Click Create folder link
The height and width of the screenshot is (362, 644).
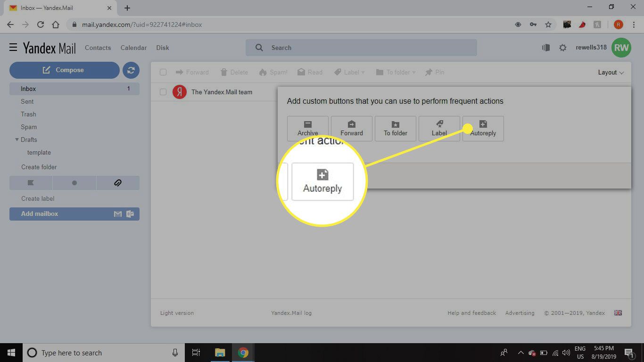point(39,167)
